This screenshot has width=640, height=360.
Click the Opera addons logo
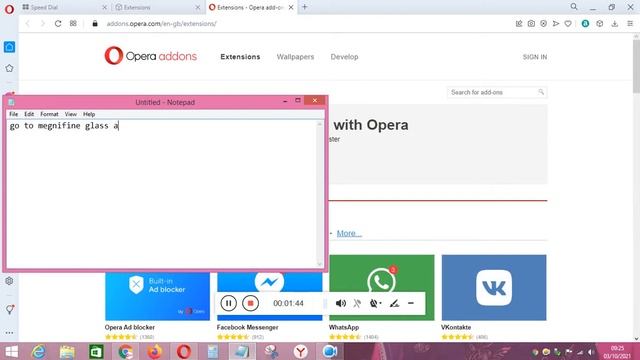(x=150, y=56)
